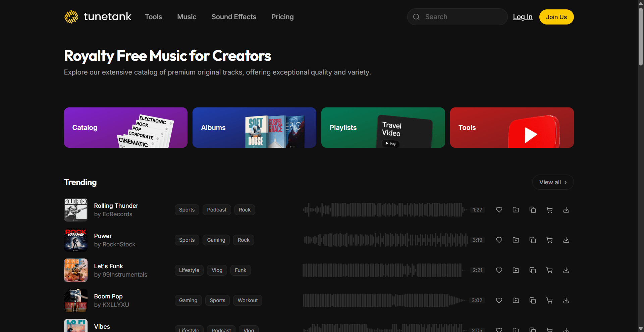
Task: Download the Boom Pop track
Action: 566,300
